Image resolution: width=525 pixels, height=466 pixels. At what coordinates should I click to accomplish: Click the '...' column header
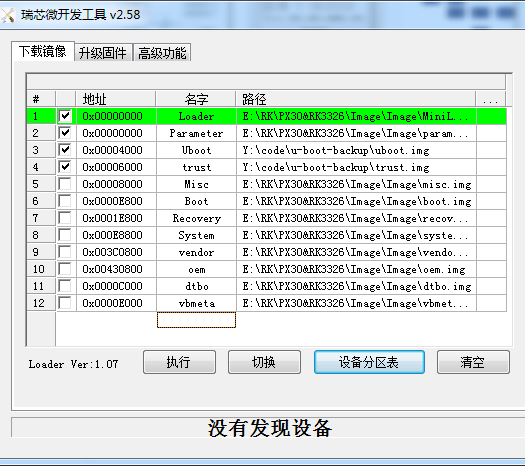click(x=491, y=99)
